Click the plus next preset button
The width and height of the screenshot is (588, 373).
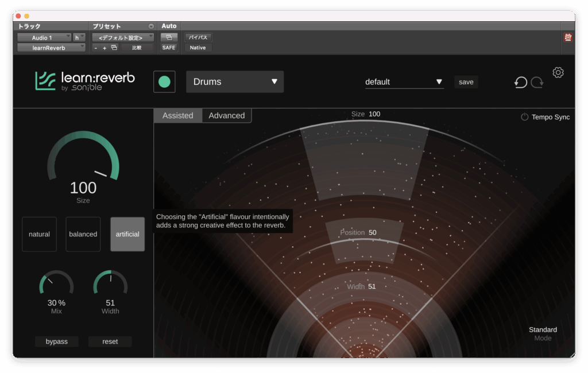point(105,48)
